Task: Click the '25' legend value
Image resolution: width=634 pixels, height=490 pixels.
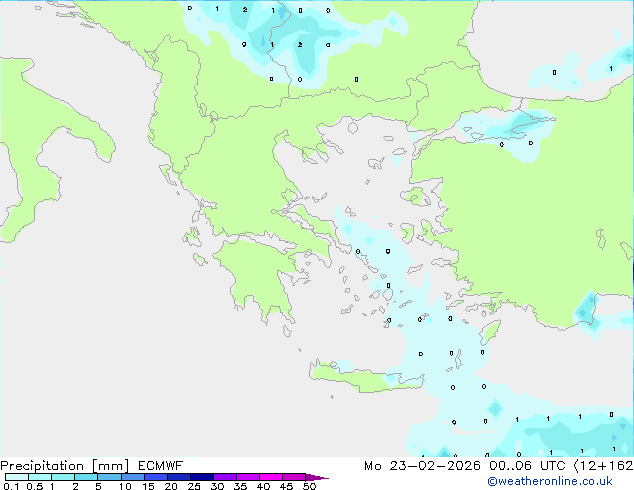Action: 194,486
